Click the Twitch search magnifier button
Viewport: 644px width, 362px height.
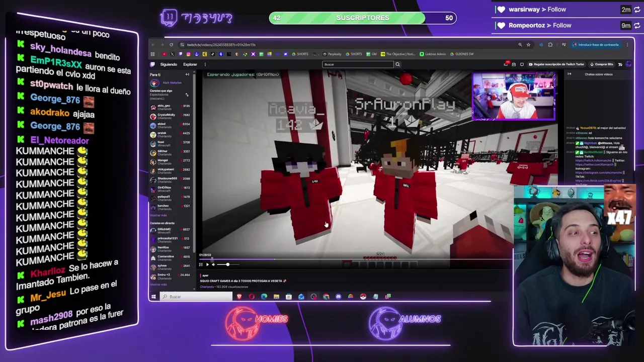click(397, 64)
